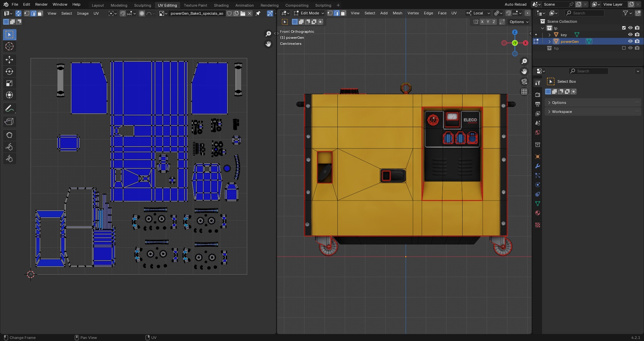Toggle exclude checkbox for the lp collection
644x341 pixels.
(624, 28)
